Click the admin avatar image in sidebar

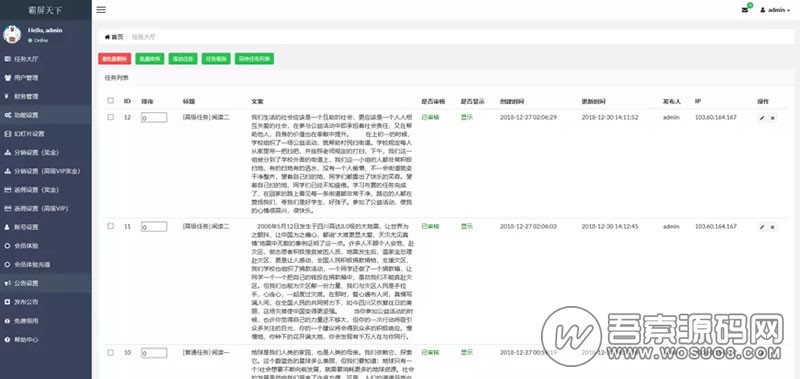point(12,34)
